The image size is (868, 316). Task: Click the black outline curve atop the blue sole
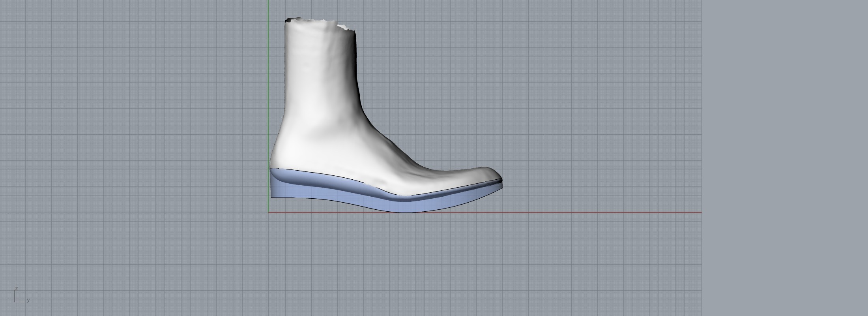point(335,175)
